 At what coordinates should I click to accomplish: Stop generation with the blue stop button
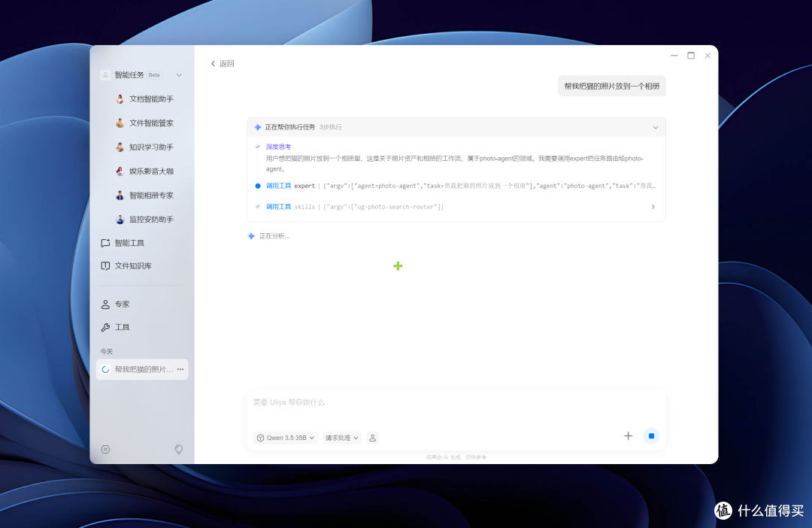tap(651, 436)
